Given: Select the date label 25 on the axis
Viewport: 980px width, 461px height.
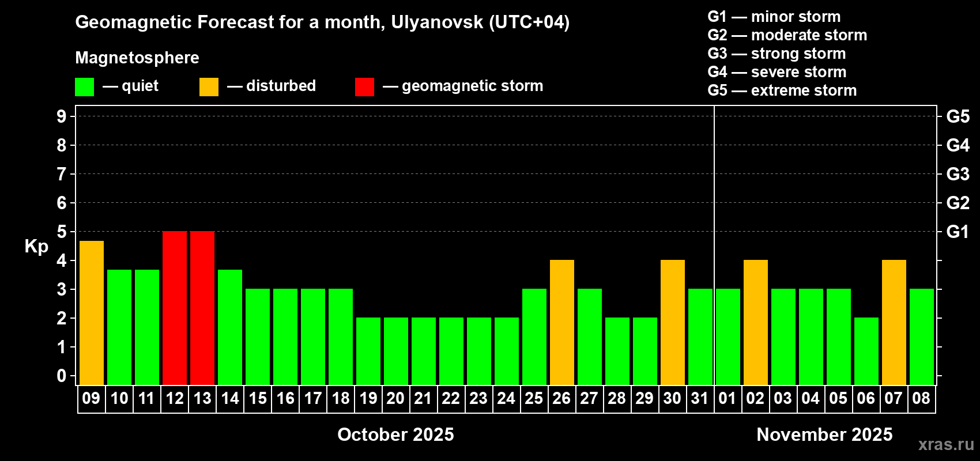Looking at the screenshot, I should point(534,399).
